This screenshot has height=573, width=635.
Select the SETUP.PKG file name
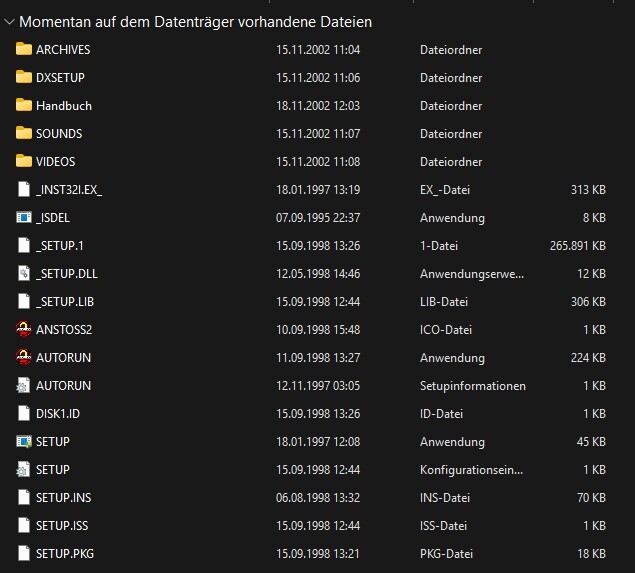coord(65,553)
